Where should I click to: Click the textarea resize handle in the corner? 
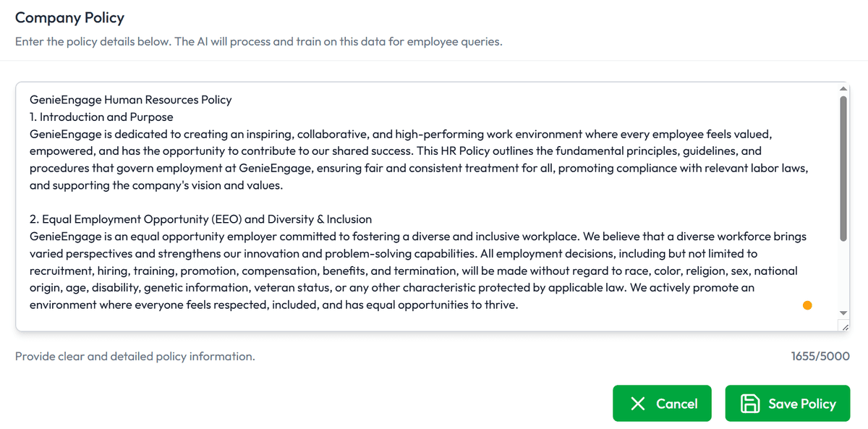(844, 327)
